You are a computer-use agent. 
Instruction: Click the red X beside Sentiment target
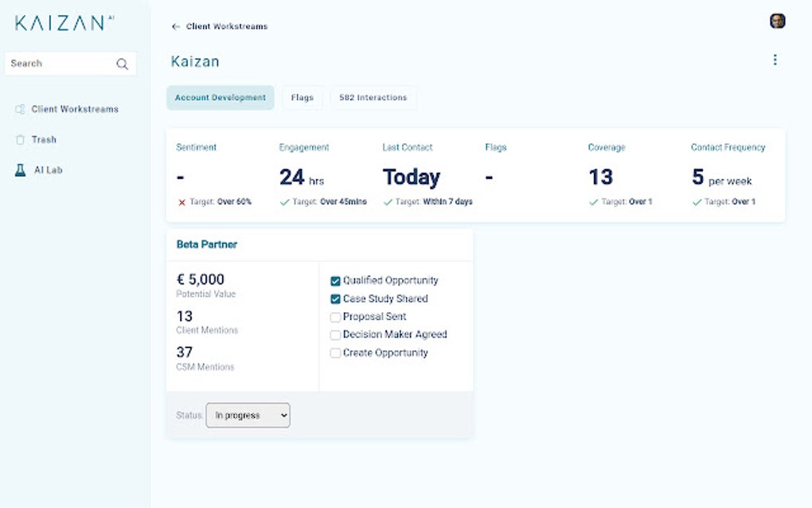(180, 201)
